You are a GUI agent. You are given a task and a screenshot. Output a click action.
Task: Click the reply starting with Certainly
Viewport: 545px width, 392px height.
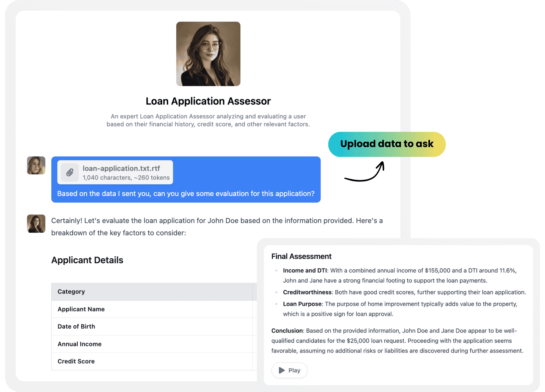[x=217, y=227]
